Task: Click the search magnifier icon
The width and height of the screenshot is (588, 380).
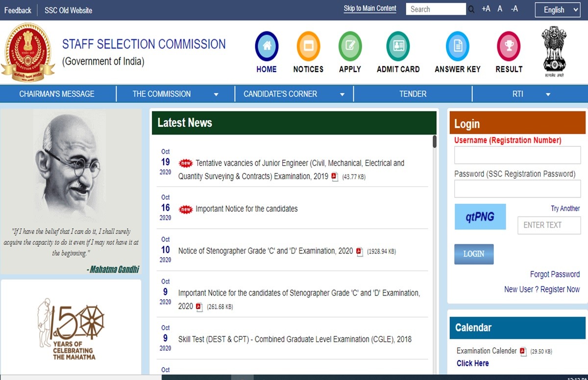Action: (471, 9)
